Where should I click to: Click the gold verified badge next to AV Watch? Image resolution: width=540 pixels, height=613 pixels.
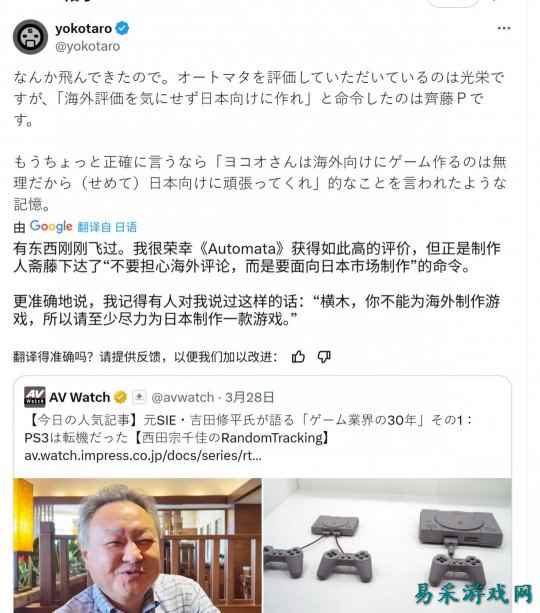(120, 397)
